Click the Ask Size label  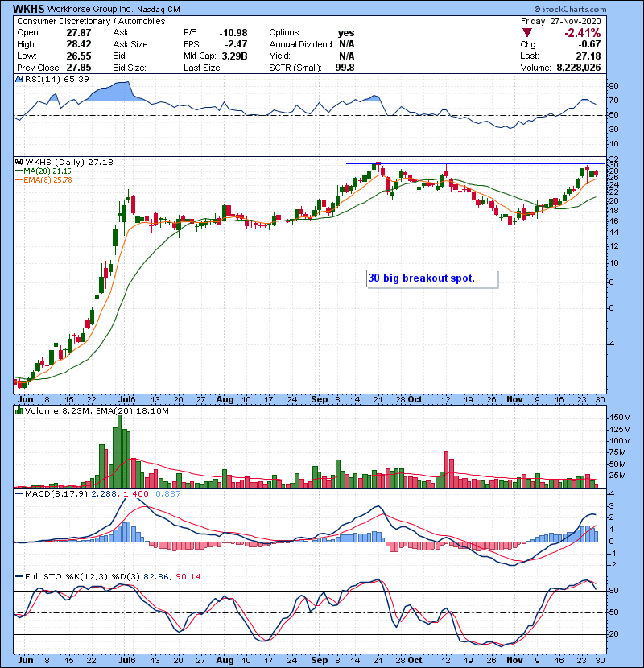tap(131, 44)
